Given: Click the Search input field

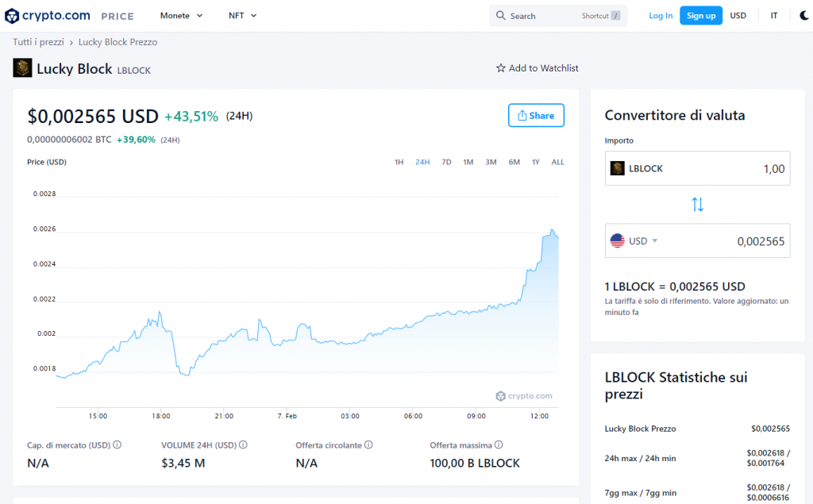Looking at the screenshot, I should tap(558, 16).
